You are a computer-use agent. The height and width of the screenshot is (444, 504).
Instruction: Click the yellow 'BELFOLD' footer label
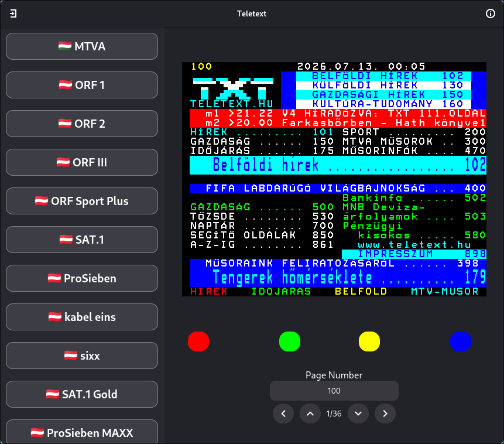point(361,292)
